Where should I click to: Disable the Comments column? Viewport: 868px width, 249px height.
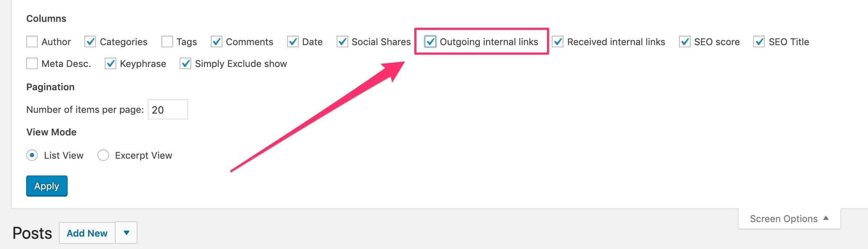pyautogui.click(x=217, y=42)
